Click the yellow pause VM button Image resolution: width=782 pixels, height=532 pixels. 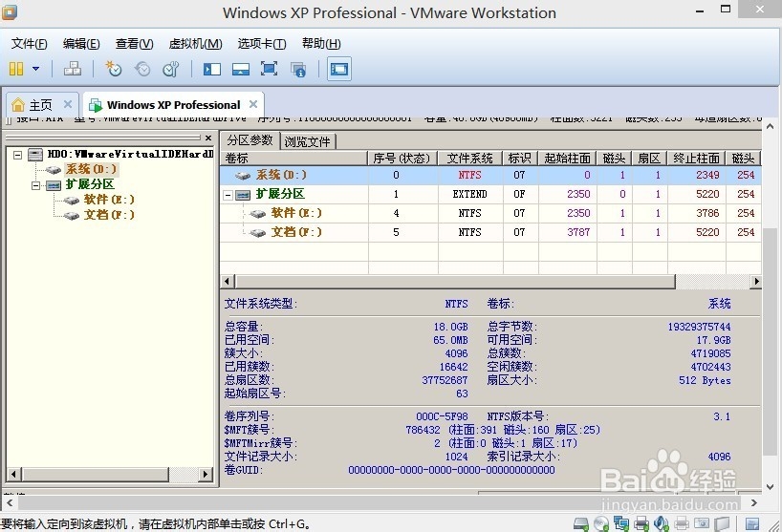pyautogui.click(x=16, y=69)
